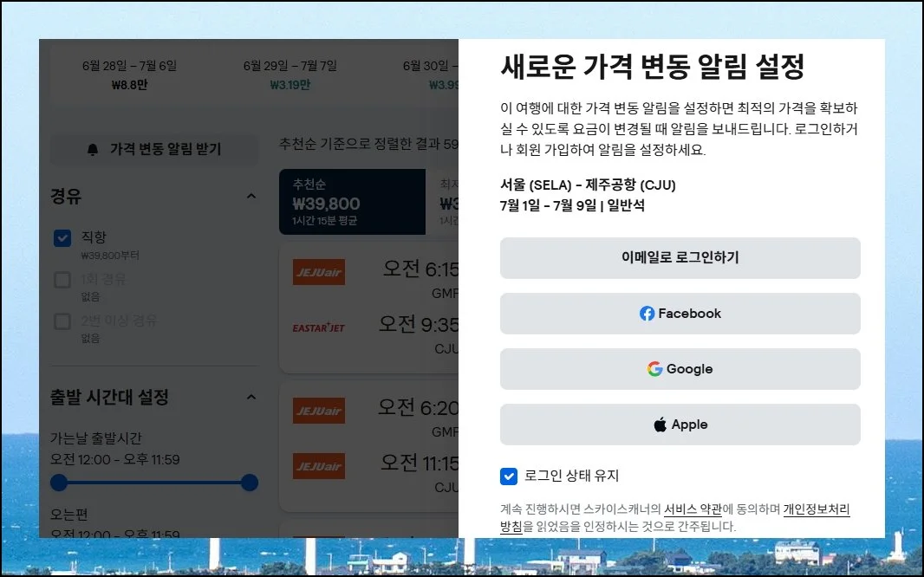Click the Eastar Jet airline logo
Screen dimensions: 924x577
coord(319,327)
